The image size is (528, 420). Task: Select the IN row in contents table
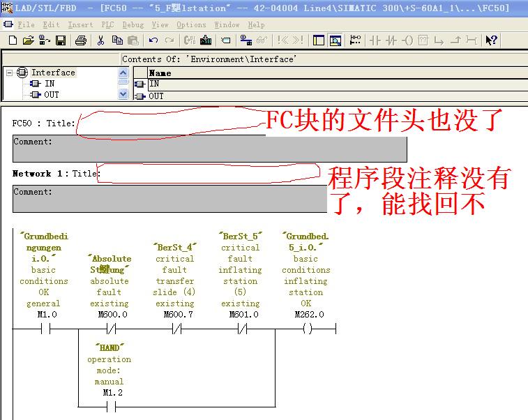coord(338,84)
